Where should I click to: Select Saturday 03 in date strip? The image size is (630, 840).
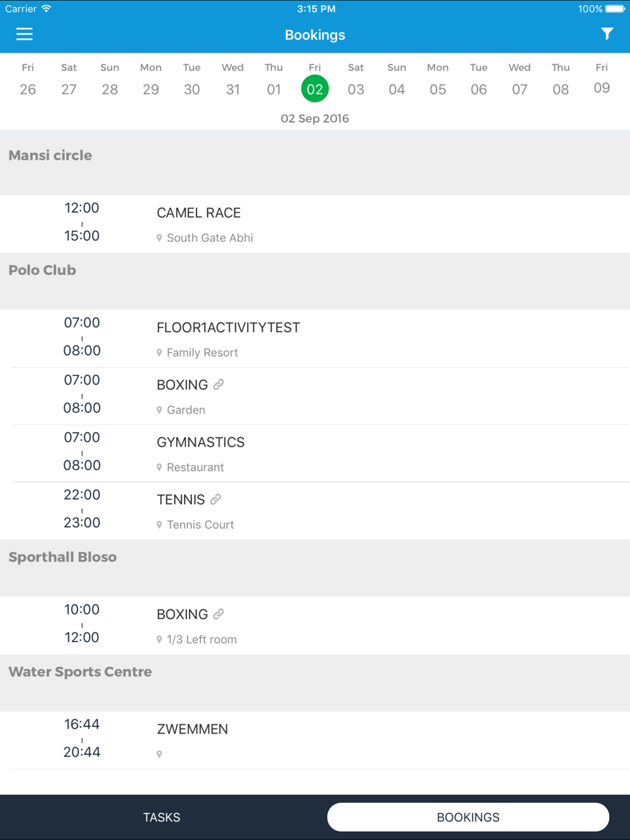coord(356,80)
